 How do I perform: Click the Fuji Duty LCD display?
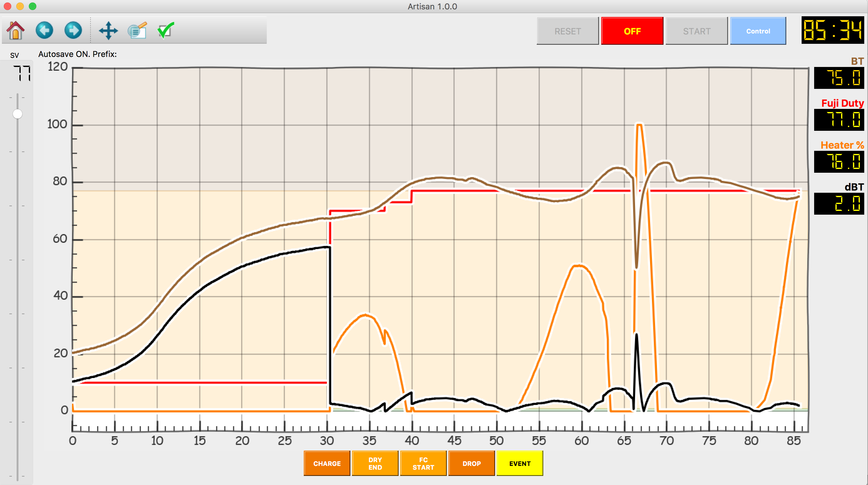point(839,120)
